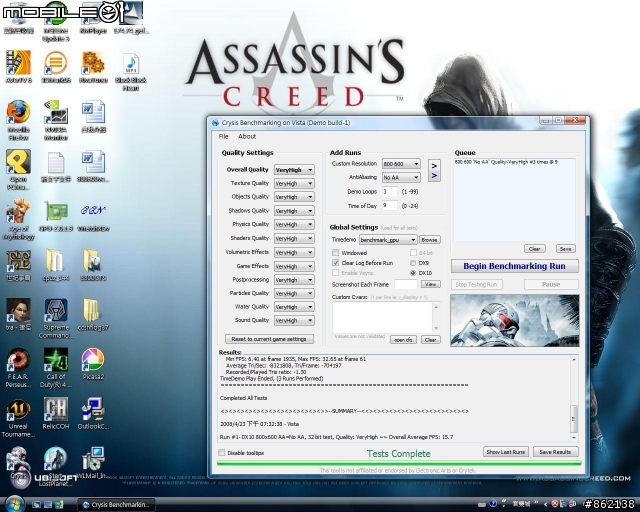
Task: Open the orange gears shortcut on desktop
Action: tap(93, 67)
